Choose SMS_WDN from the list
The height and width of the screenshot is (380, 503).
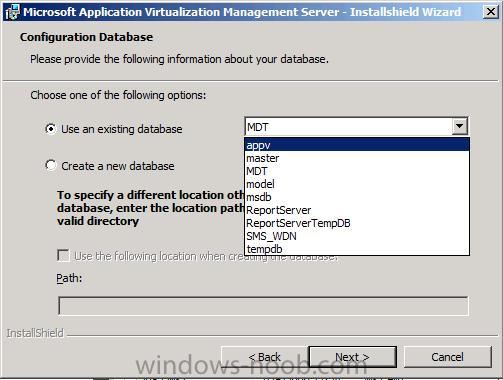[x=357, y=236]
